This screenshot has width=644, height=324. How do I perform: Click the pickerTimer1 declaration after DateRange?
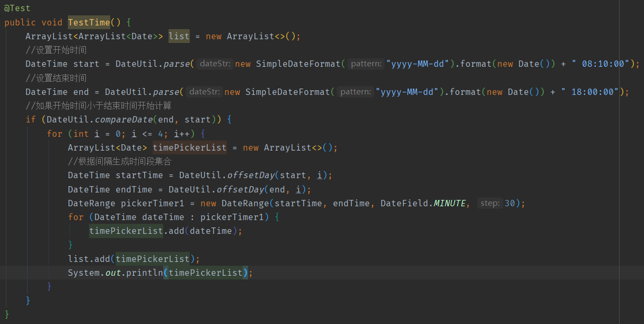(153, 203)
